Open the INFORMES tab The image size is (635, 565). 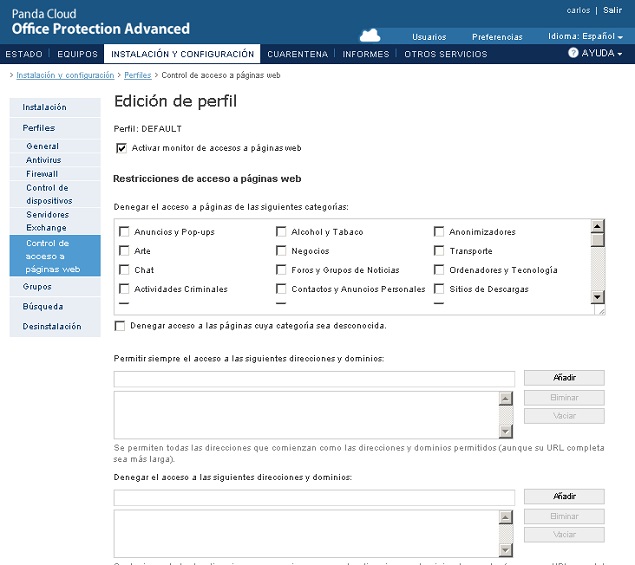pos(366,54)
